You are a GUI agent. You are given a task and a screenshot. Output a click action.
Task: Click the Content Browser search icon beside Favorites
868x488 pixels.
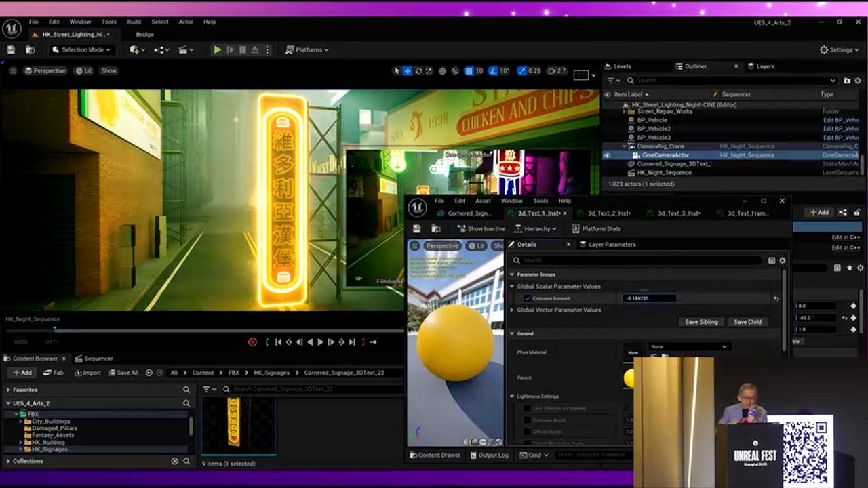tap(186, 390)
